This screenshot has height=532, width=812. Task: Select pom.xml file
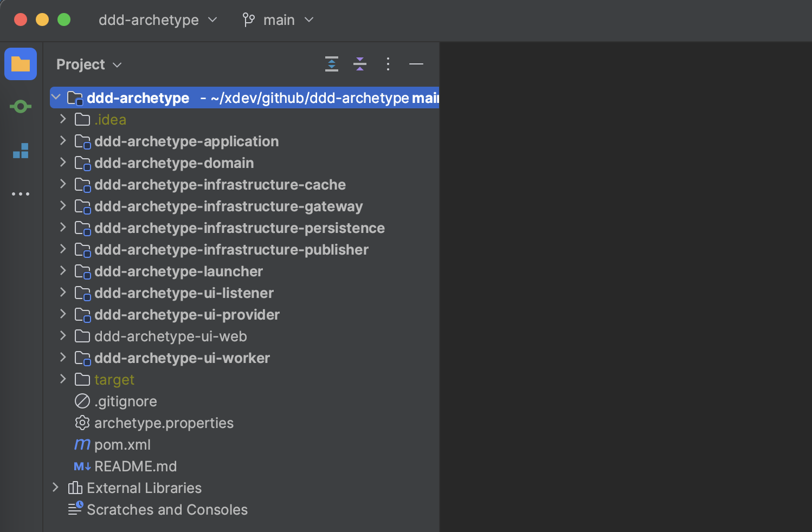pos(122,445)
